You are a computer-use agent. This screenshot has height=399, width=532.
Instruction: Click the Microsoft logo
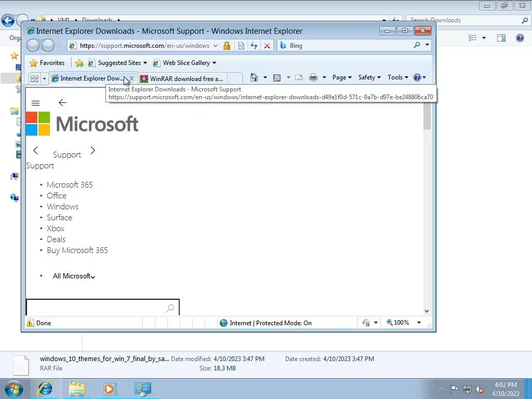82,124
